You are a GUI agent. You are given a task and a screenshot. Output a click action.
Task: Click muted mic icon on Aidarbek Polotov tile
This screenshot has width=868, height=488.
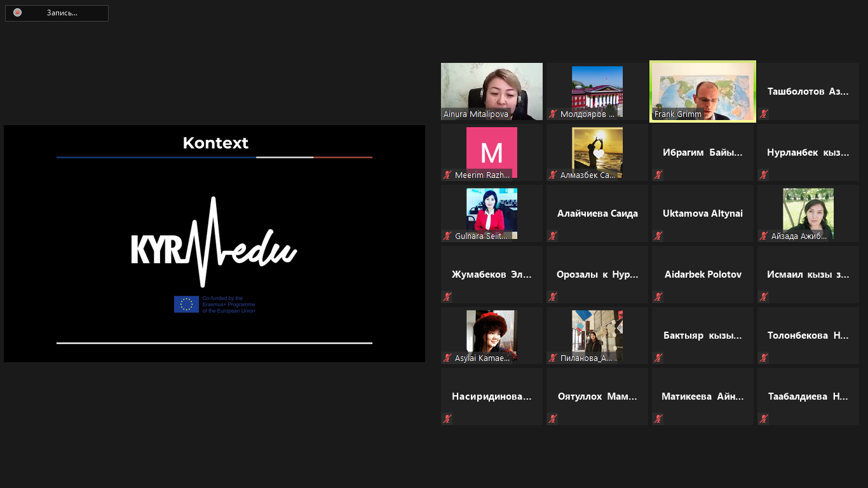click(658, 297)
